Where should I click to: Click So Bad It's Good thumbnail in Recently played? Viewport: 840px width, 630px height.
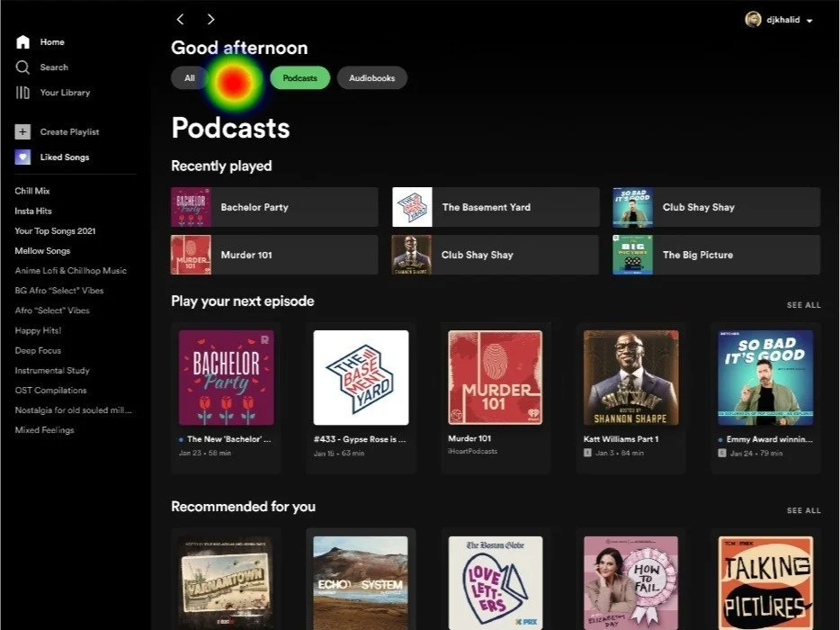tap(632, 207)
